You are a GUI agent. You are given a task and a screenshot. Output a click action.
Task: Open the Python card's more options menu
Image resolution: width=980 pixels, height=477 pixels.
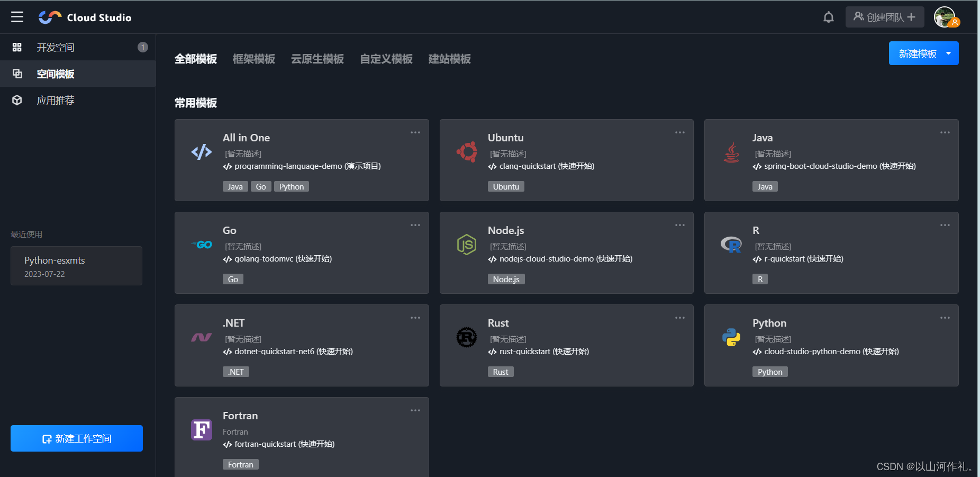pos(945,318)
